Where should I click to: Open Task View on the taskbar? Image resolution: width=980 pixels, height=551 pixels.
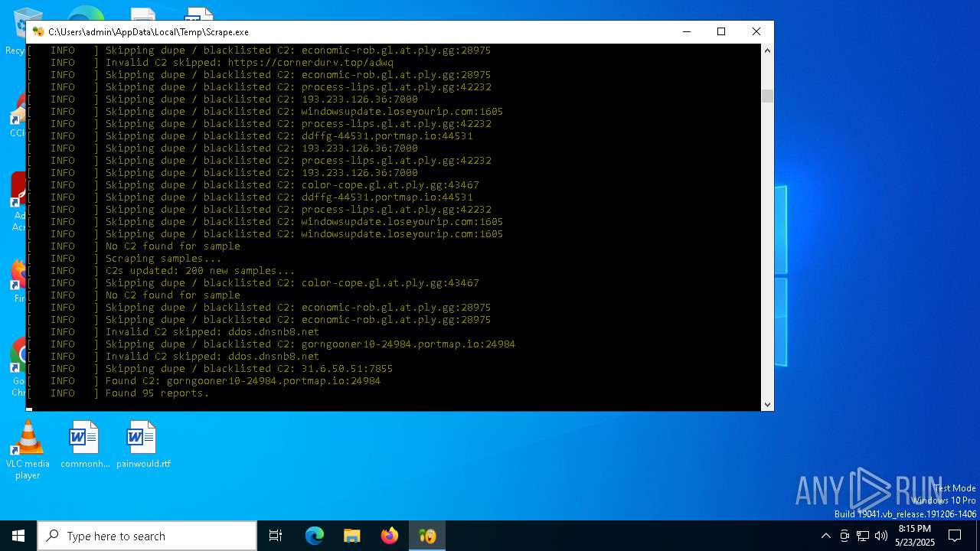pos(276,536)
